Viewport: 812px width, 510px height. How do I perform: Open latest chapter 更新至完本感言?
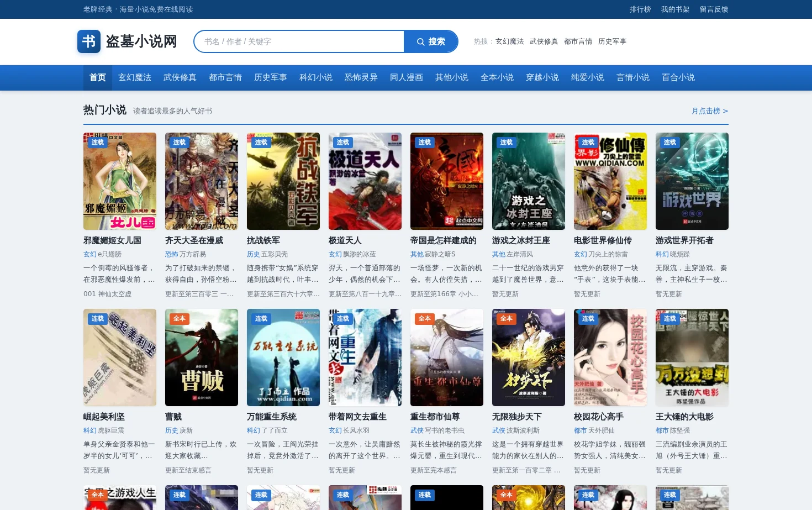point(434,470)
